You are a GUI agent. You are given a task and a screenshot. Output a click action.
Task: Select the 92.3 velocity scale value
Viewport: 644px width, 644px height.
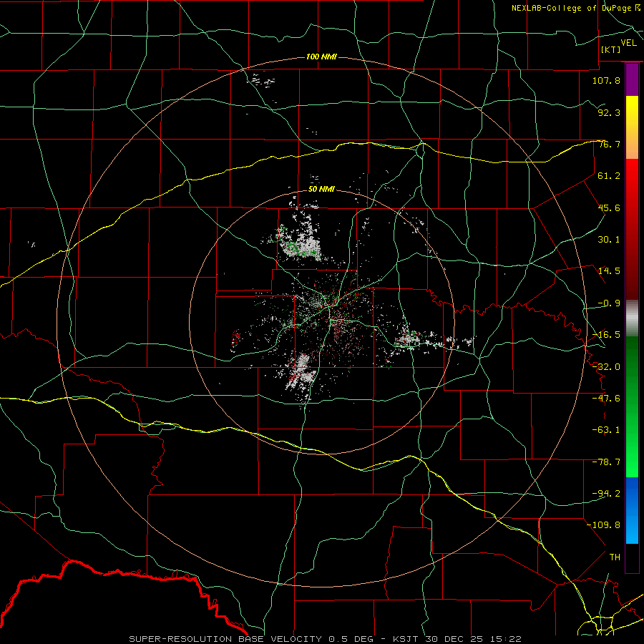(x=609, y=112)
